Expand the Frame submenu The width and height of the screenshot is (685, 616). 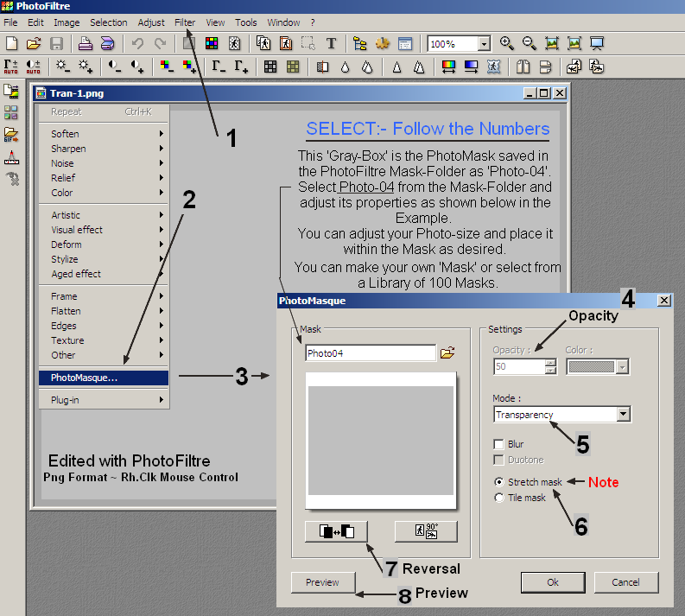coord(104,296)
